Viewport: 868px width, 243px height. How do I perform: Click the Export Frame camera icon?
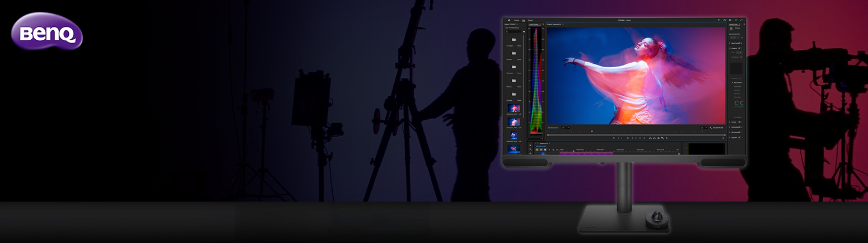[658, 138]
